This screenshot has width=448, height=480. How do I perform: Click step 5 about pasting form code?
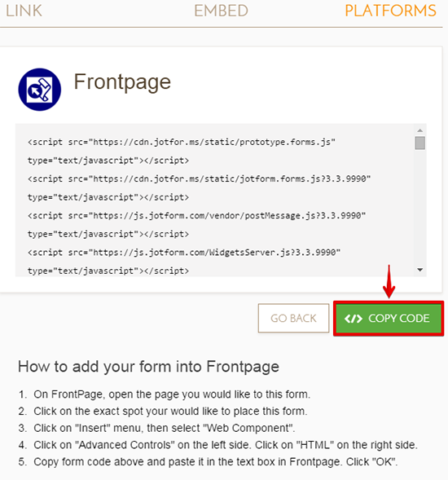(208, 461)
